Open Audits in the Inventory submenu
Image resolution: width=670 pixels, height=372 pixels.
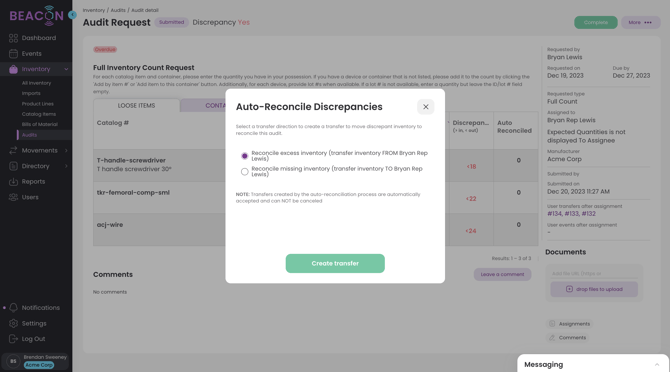pos(29,135)
